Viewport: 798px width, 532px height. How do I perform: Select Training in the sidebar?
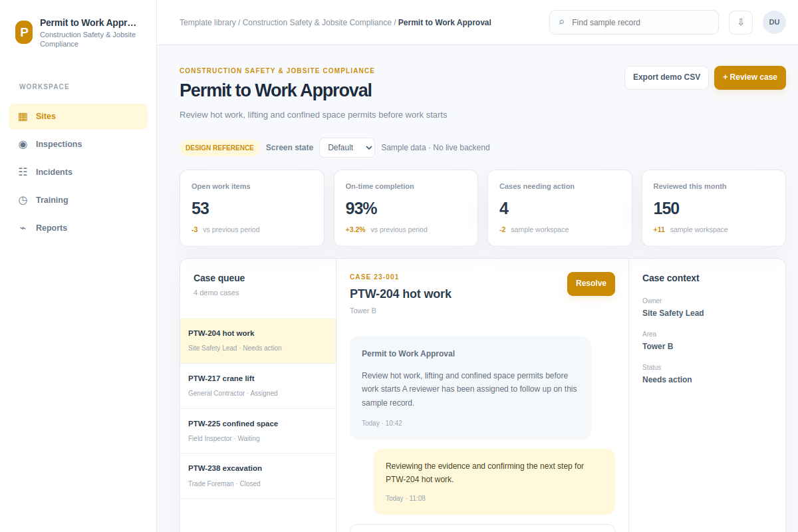[78, 200]
